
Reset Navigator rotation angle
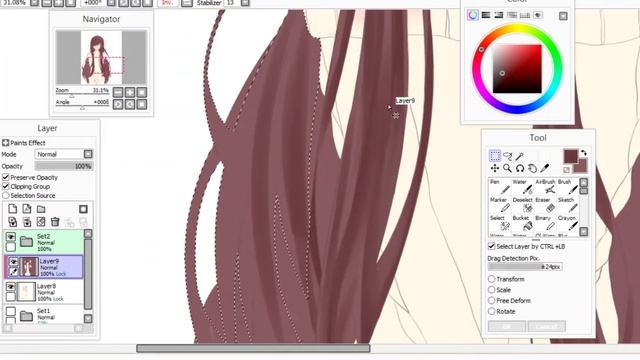click(x=142, y=104)
